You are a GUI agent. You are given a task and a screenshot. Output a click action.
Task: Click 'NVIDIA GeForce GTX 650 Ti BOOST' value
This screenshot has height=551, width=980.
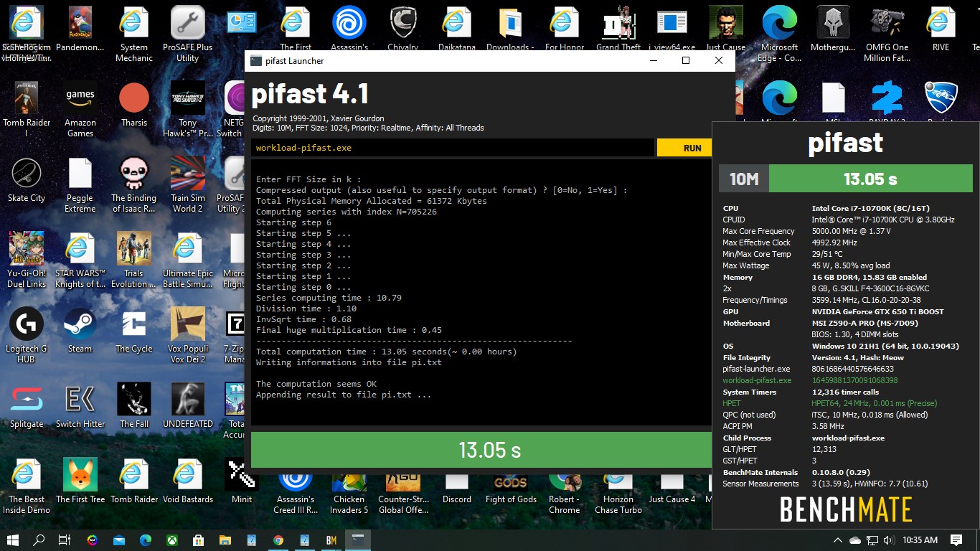877,311
